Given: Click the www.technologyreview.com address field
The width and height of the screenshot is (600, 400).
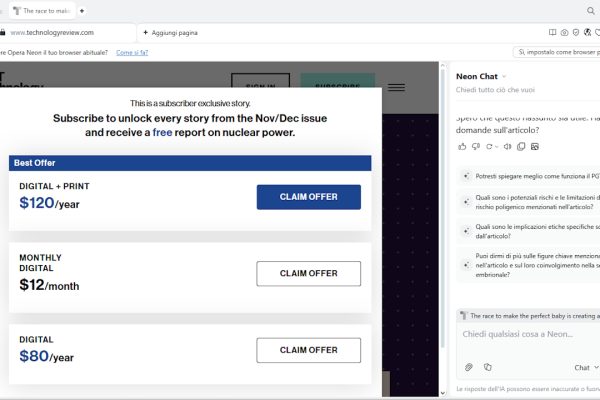Looking at the screenshot, I should coord(52,33).
